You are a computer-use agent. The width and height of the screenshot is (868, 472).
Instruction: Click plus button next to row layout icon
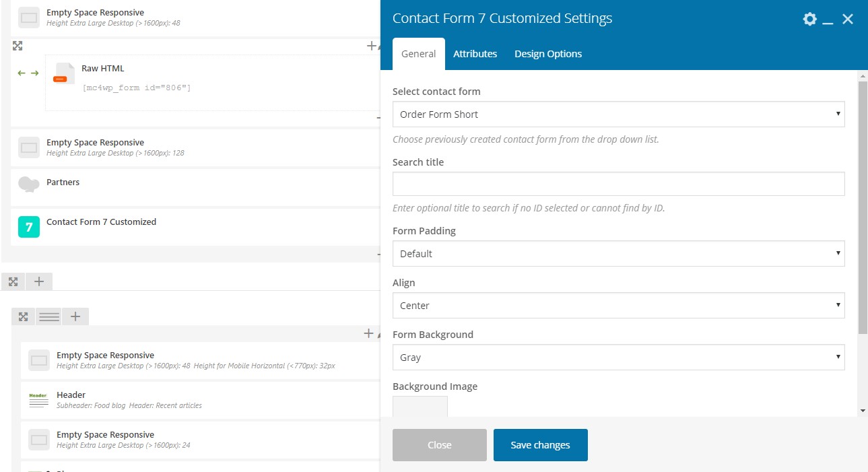[75, 316]
